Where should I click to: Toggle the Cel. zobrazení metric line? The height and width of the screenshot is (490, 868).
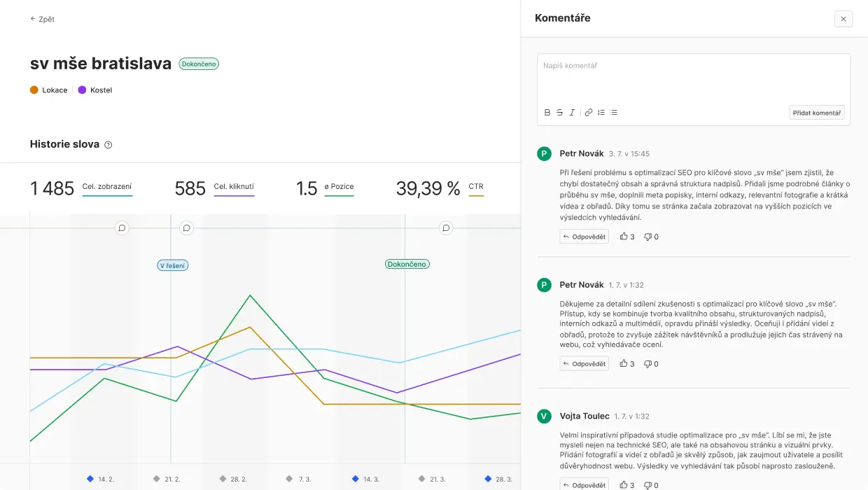107,187
